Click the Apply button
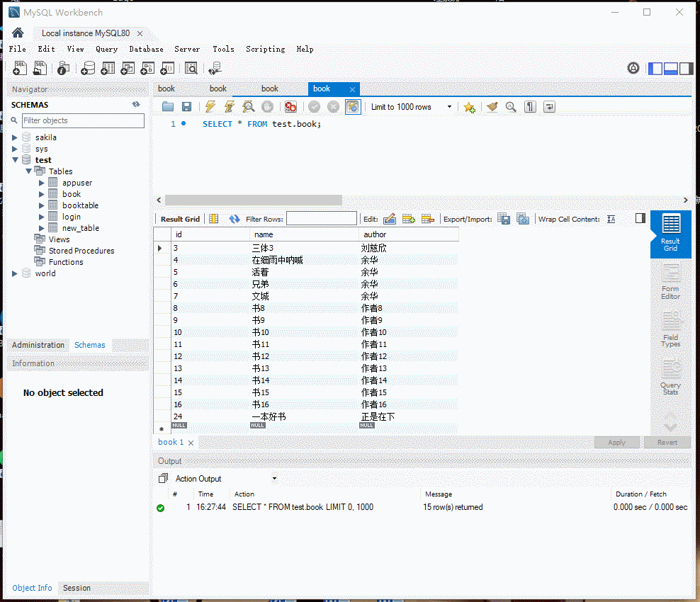 pos(616,442)
